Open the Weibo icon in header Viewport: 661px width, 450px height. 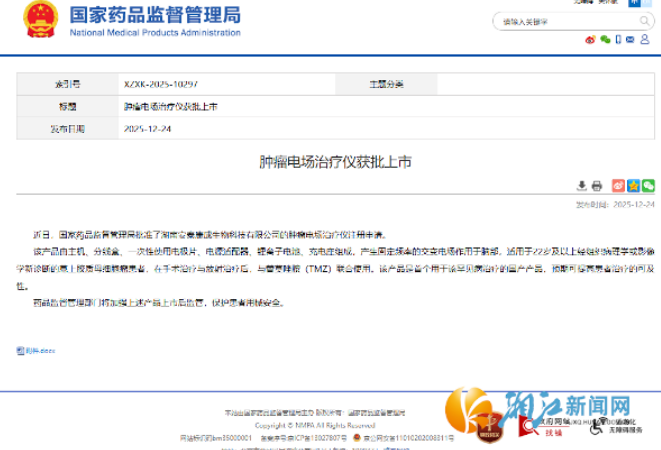[x=591, y=39]
